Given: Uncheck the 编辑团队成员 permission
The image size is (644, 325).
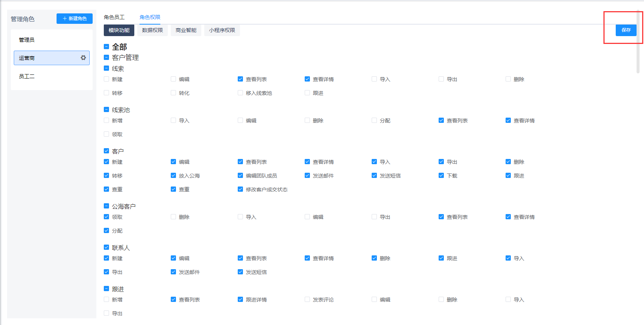Looking at the screenshot, I should click(x=240, y=176).
